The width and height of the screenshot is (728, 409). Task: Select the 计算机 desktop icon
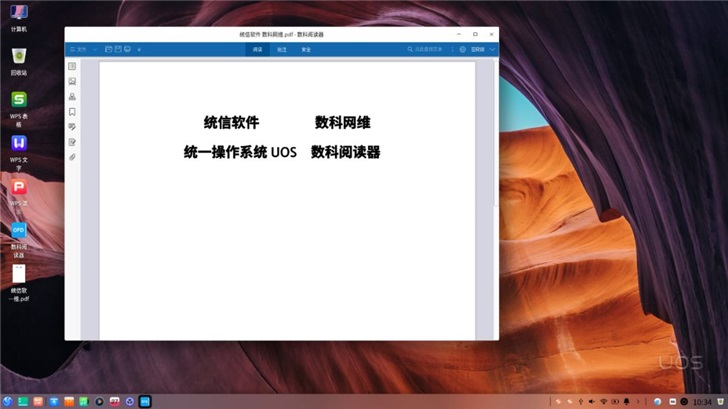tap(19, 17)
